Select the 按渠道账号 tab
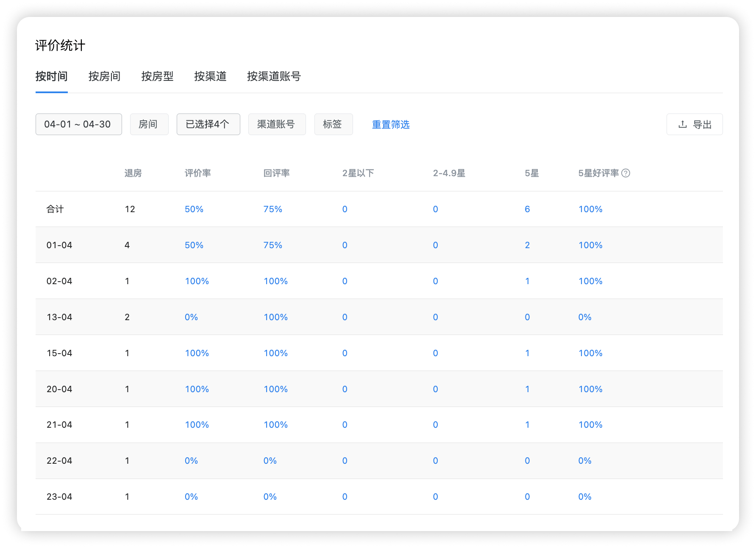This screenshot has width=756, height=548. coord(274,77)
